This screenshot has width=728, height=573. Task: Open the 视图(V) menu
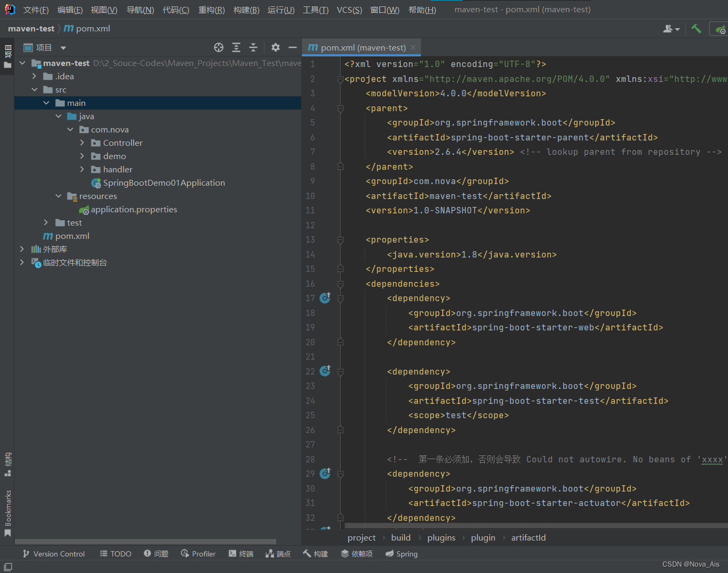point(104,10)
